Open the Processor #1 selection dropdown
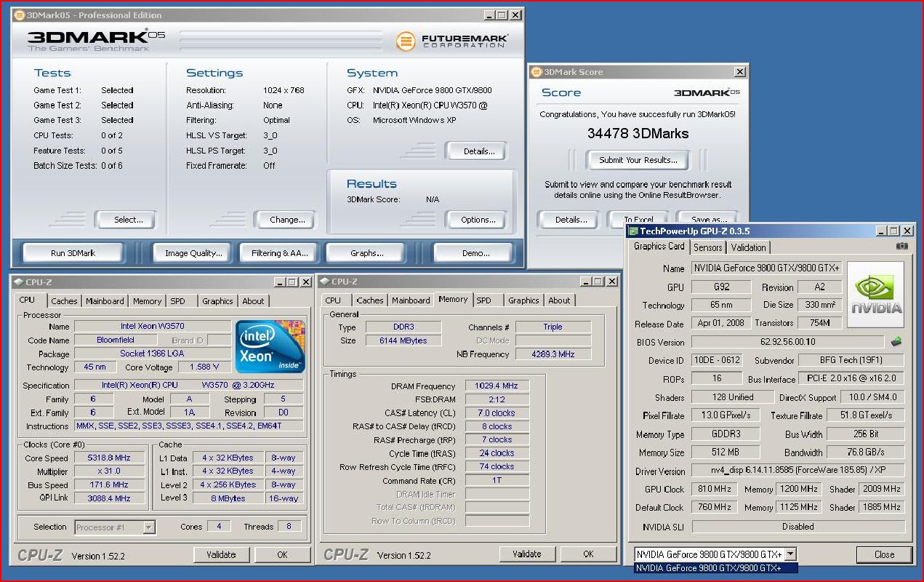 pyautogui.click(x=149, y=527)
